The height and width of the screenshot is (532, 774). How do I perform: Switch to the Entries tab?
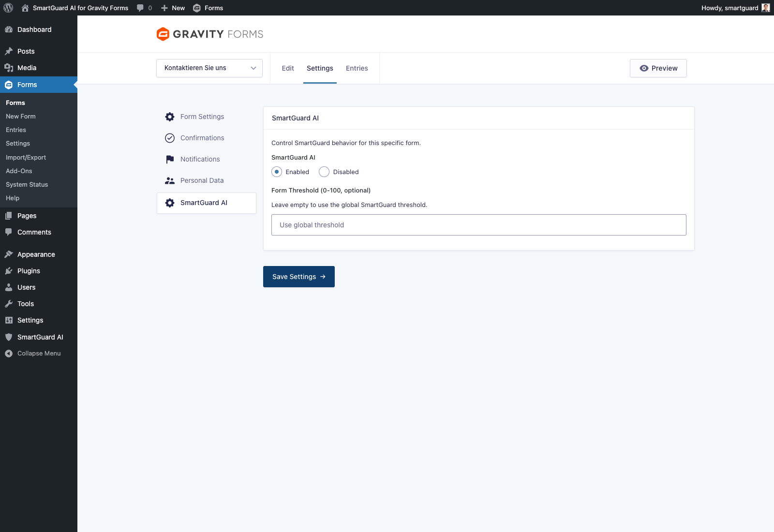[x=357, y=68]
